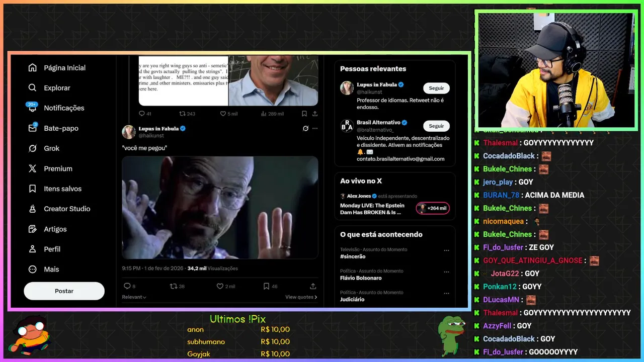The height and width of the screenshot is (362, 644).
Task: Open Monday LIVE Epstein broadcast title
Action: click(372, 209)
